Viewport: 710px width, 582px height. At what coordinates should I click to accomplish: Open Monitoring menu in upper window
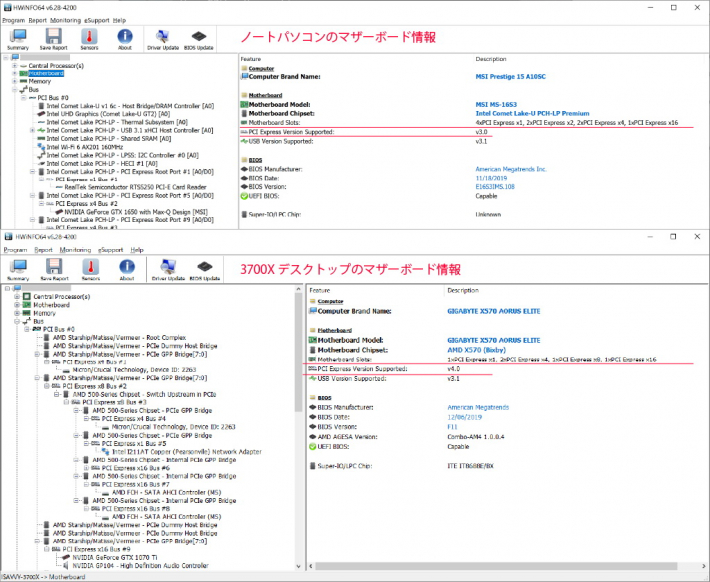point(66,20)
